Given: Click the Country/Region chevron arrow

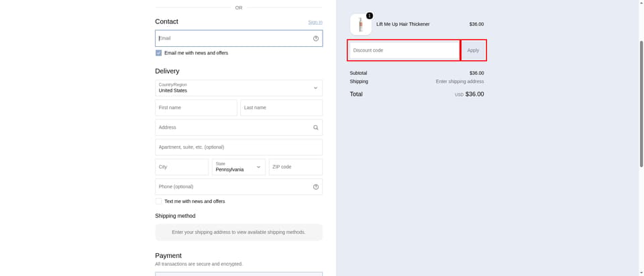Looking at the screenshot, I should (x=315, y=88).
